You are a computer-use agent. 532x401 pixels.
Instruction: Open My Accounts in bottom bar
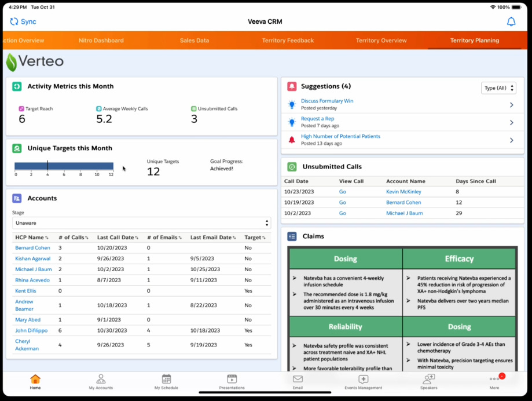point(101,382)
